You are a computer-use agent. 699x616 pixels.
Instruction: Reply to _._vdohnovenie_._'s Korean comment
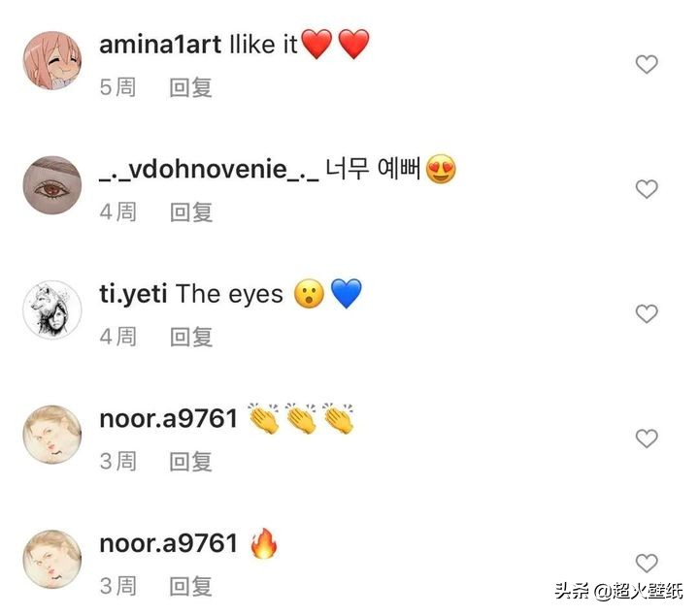tap(190, 211)
